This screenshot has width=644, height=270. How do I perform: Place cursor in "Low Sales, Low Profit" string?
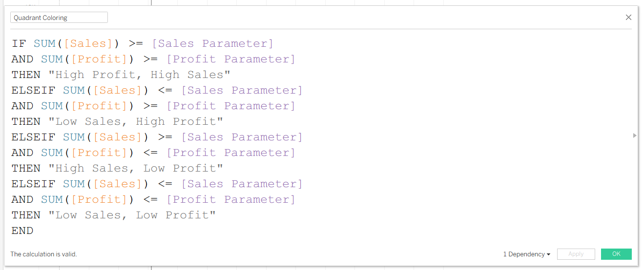click(x=132, y=215)
